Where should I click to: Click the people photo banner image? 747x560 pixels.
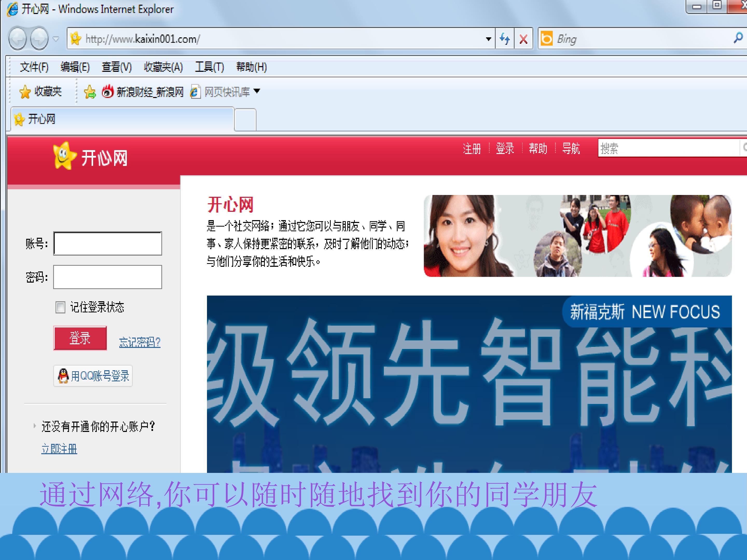pos(577,236)
